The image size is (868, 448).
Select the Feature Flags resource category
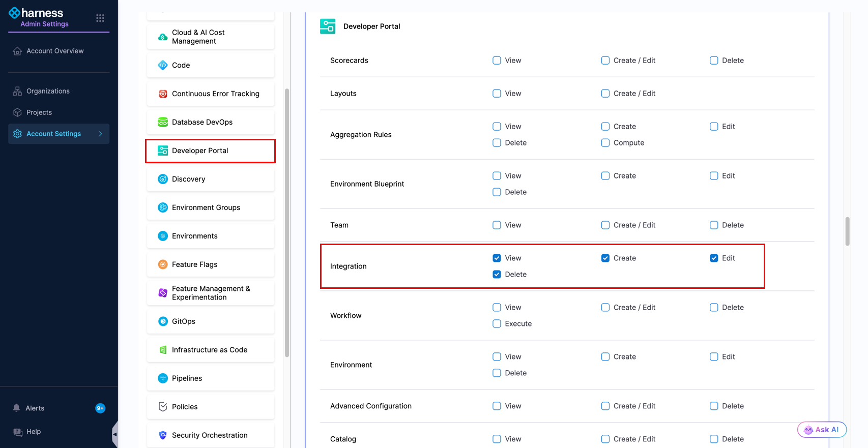(x=211, y=264)
